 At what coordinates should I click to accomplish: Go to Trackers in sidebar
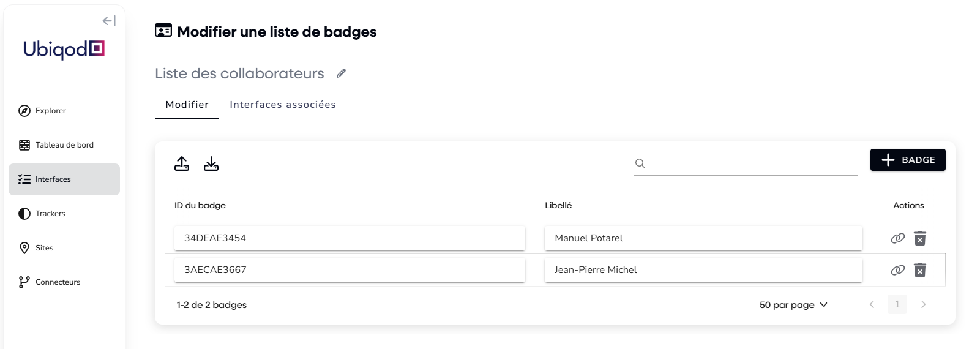(50, 214)
